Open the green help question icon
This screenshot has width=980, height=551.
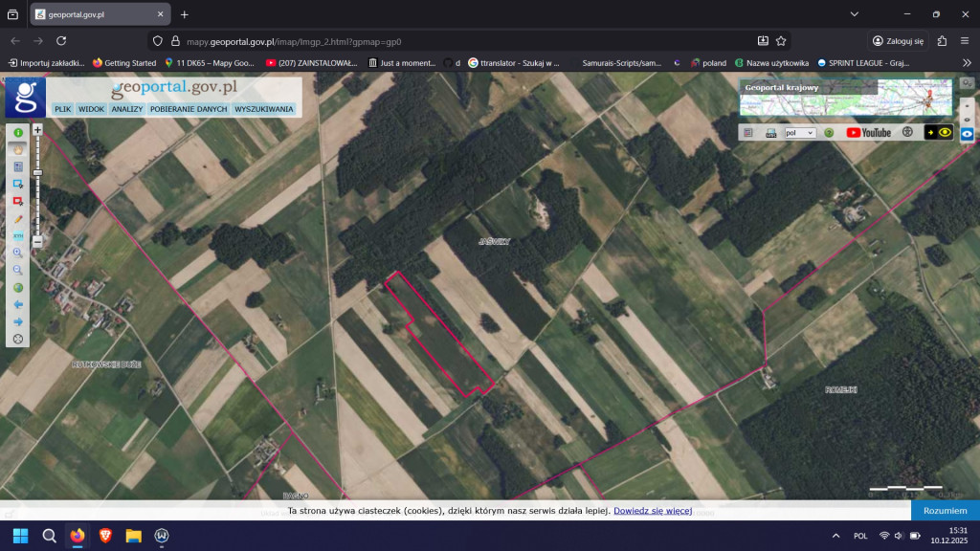click(829, 133)
